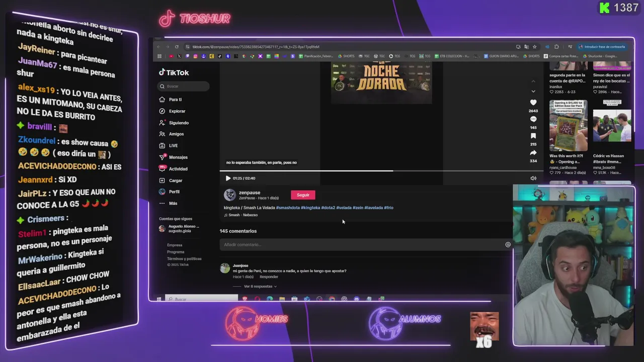
Task: Open the #kingteka hashtag
Action: pos(310,208)
